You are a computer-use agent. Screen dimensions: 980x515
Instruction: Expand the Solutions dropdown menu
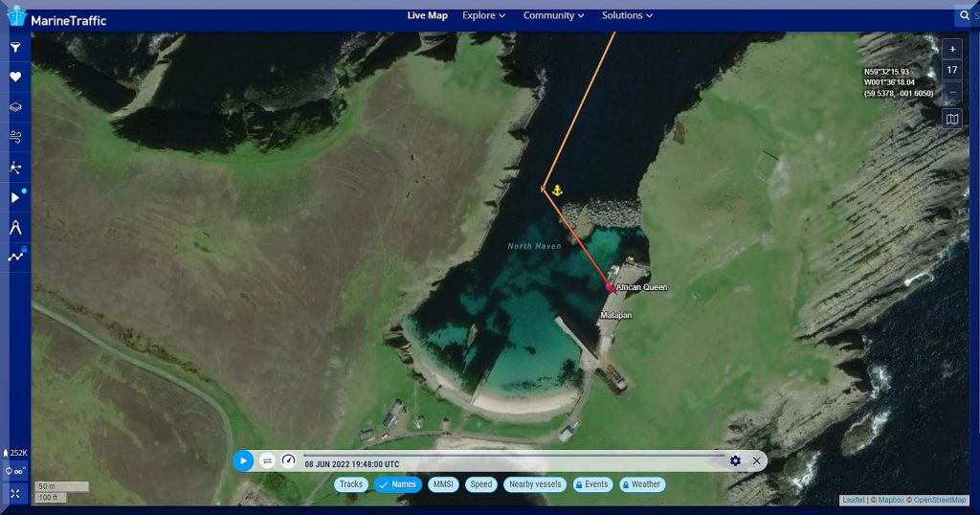[x=627, y=15]
